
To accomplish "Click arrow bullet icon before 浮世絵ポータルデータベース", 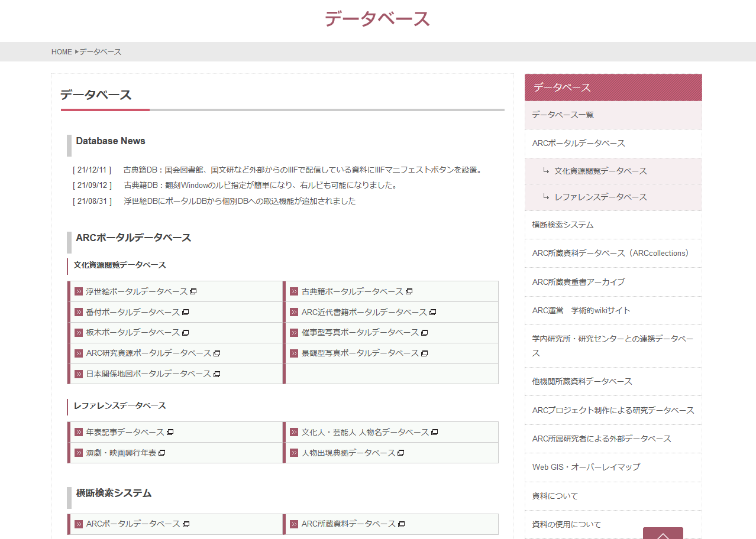I will click(x=79, y=291).
